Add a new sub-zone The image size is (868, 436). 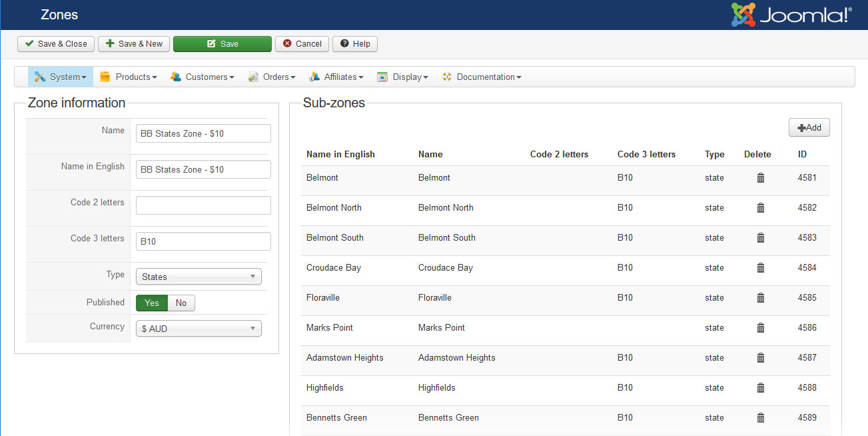pyautogui.click(x=809, y=128)
